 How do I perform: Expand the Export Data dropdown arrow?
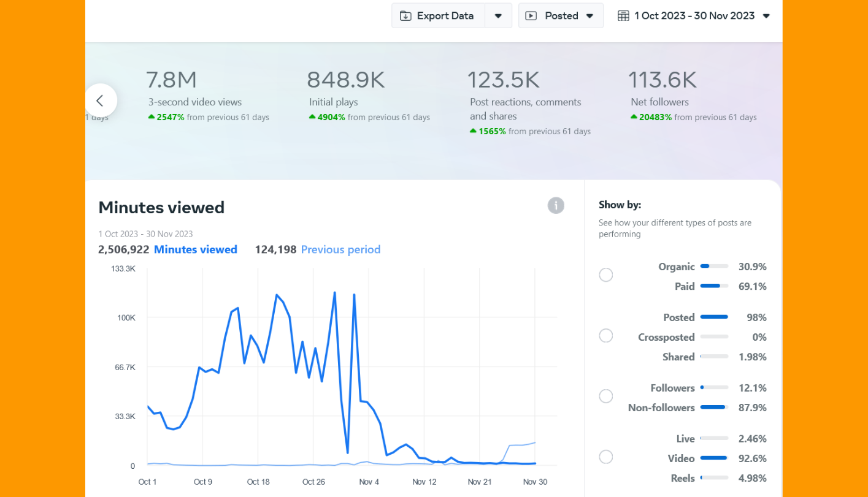[x=498, y=16]
